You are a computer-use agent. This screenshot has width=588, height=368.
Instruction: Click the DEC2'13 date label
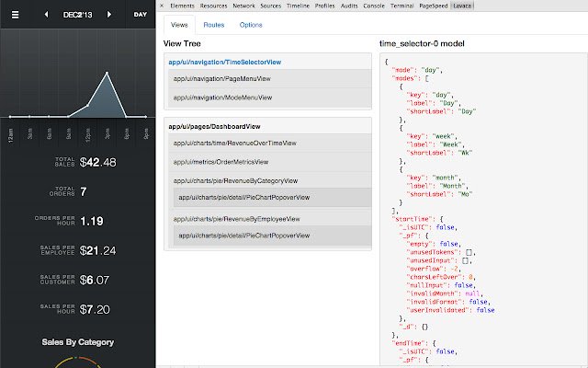[x=77, y=15]
